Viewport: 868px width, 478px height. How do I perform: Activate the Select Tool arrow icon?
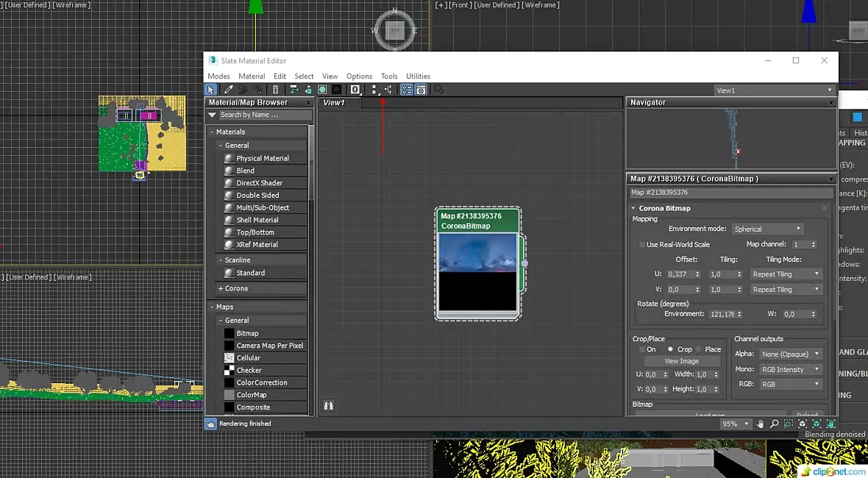(x=211, y=90)
